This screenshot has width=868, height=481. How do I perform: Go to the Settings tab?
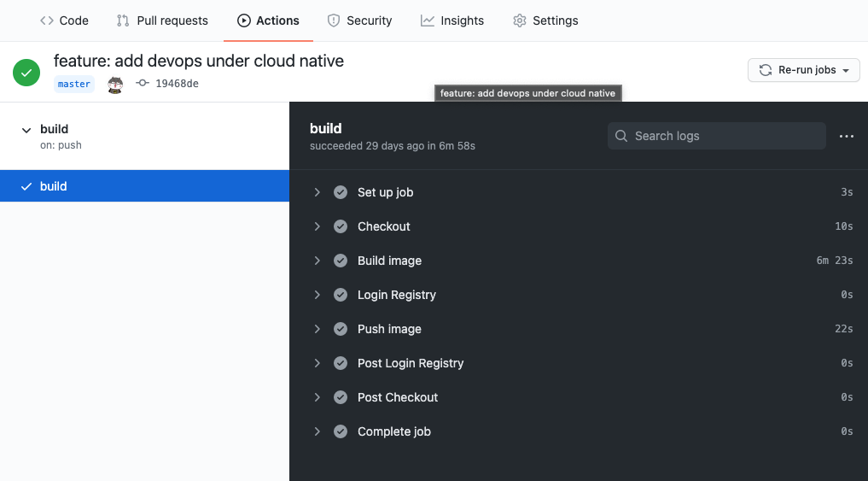[545, 21]
